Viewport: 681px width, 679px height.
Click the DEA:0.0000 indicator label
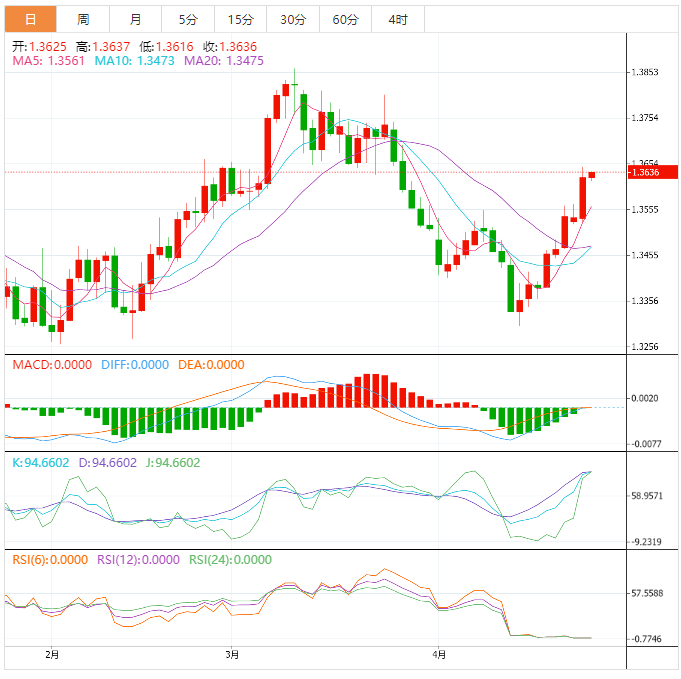click(212, 364)
